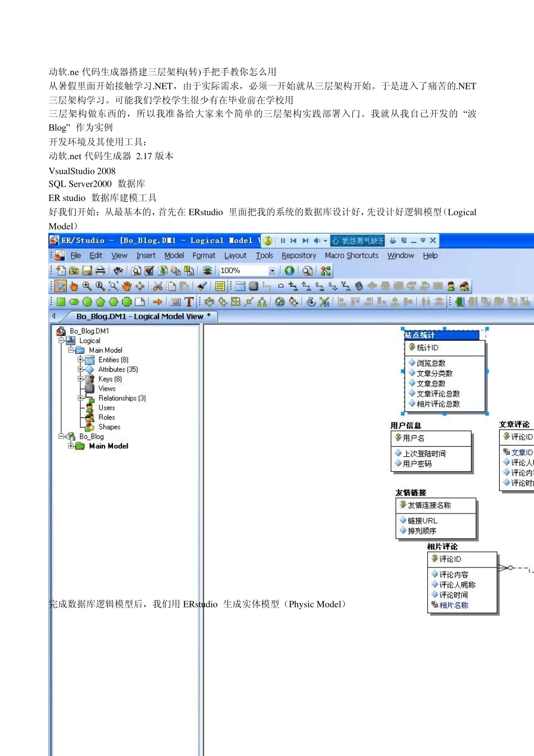Open the Format menu
Viewport: 534px width, 756px height.
(204, 255)
